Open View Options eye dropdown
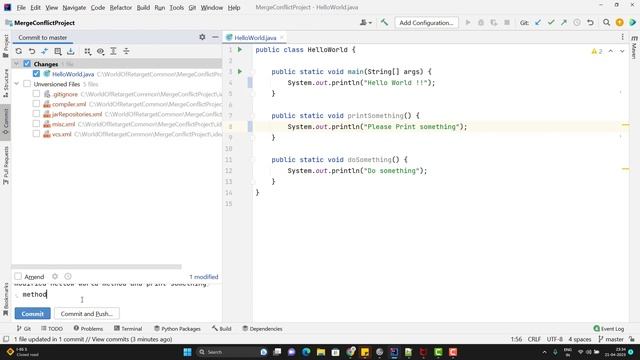640x360 pixels. (100, 51)
